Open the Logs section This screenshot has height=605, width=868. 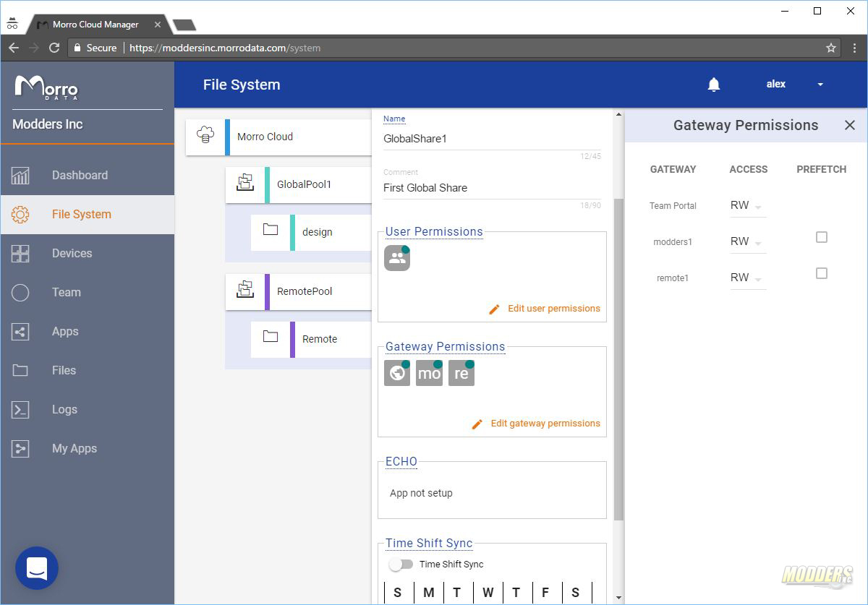pyautogui.click(x=88, y=410)
